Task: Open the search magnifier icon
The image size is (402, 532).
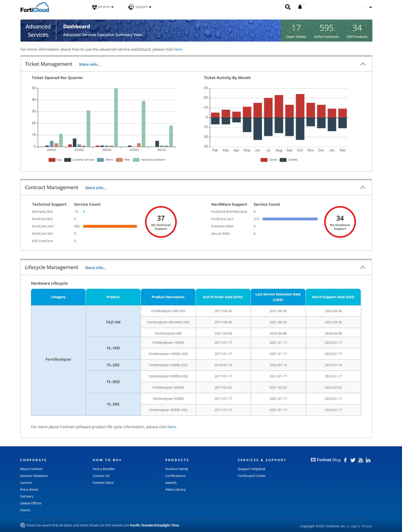Action: tap(288, 7)
